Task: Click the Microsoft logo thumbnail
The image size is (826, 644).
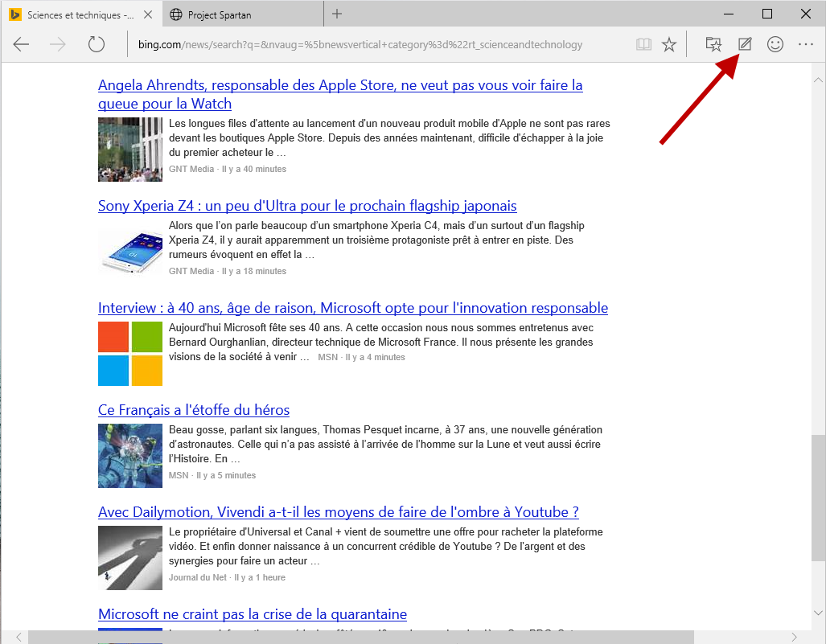Action: [x=130, y=354]
